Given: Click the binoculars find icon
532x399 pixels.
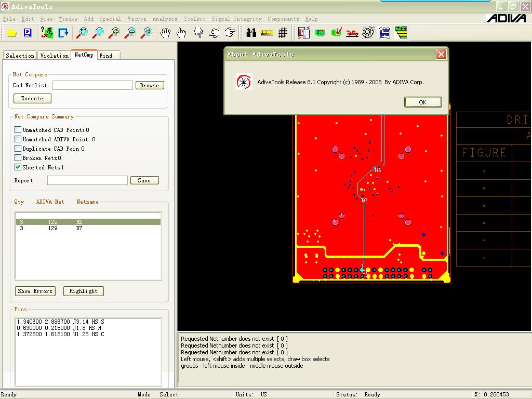Looking at the screenshot, I should tap(251, 33).
